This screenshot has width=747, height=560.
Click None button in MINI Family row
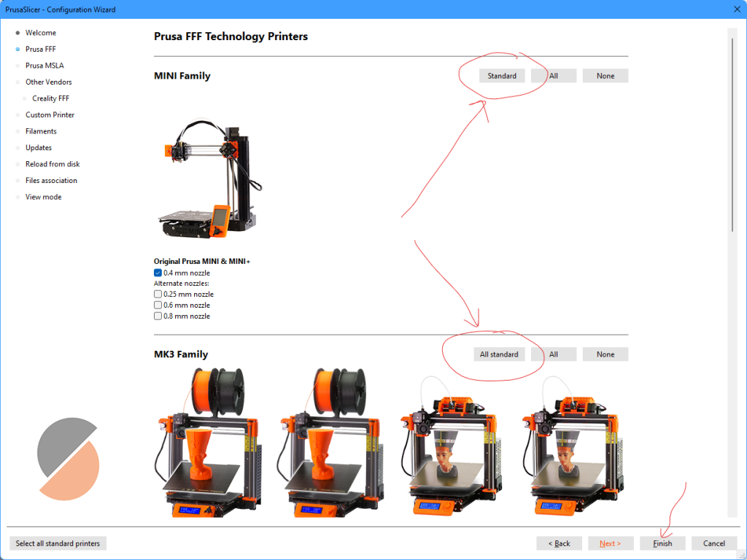pos(605,76)
